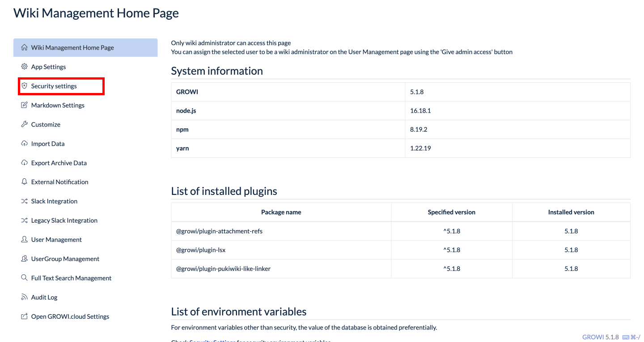Click the GROWI 5.1.8 version link
This screenshot has width=644, height=342.
(x=601, y=337)
